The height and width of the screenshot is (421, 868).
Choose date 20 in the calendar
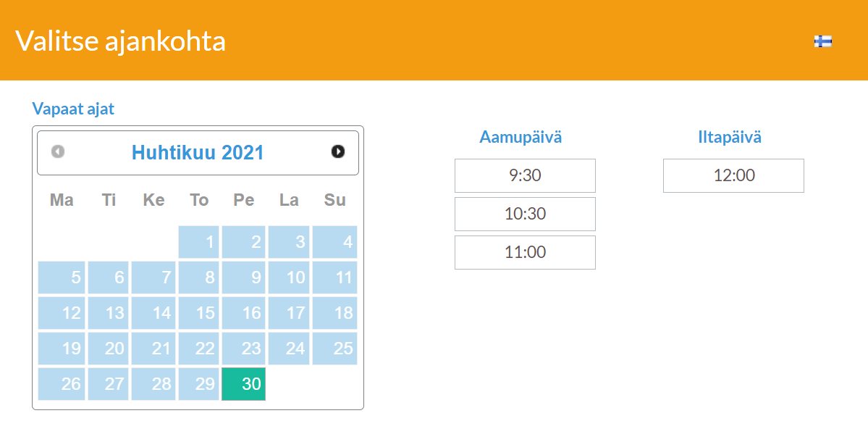(x=109, y=349)
